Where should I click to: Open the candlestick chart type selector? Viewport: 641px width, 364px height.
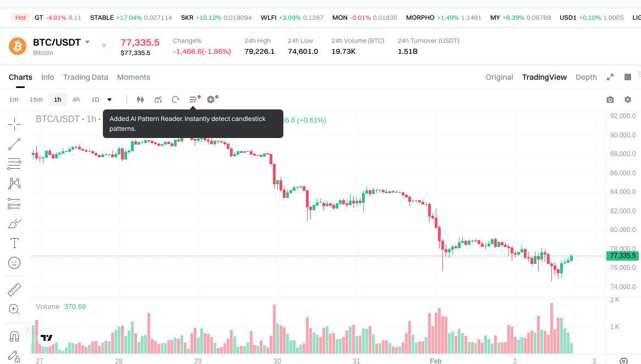tap(140, 100)
